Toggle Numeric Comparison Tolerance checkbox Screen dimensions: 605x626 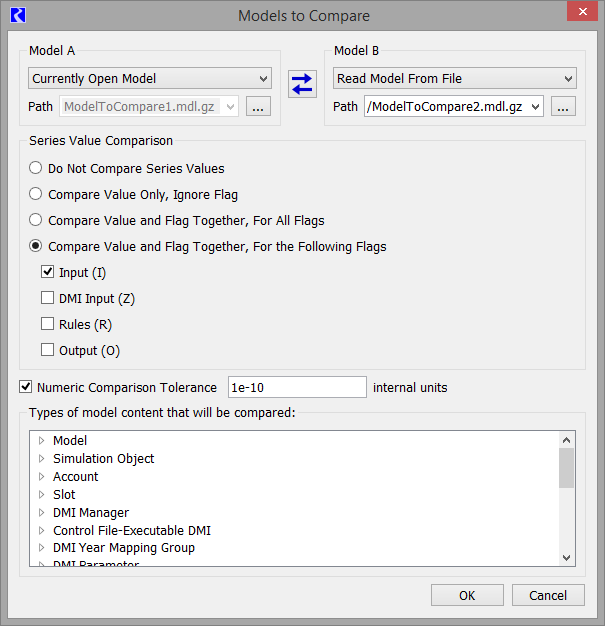click(x=25, y=387)
